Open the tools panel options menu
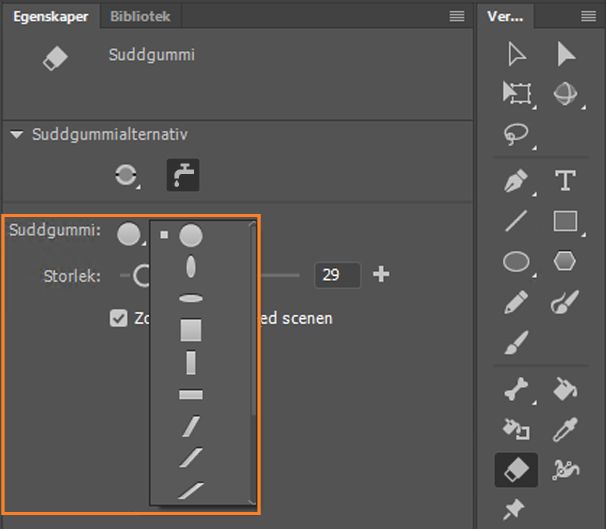Viewport: 606px width, 529px height. pos(589,16)
